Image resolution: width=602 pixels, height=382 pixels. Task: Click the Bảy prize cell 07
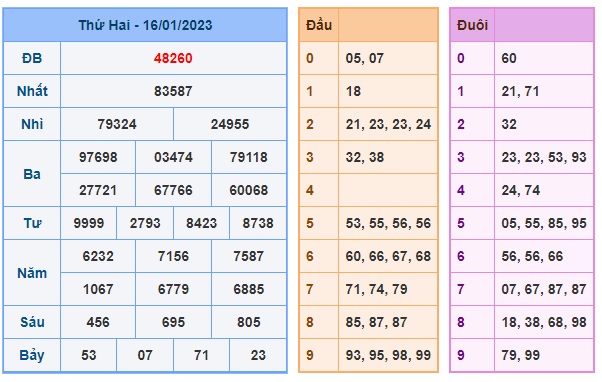tap(145, 356)
